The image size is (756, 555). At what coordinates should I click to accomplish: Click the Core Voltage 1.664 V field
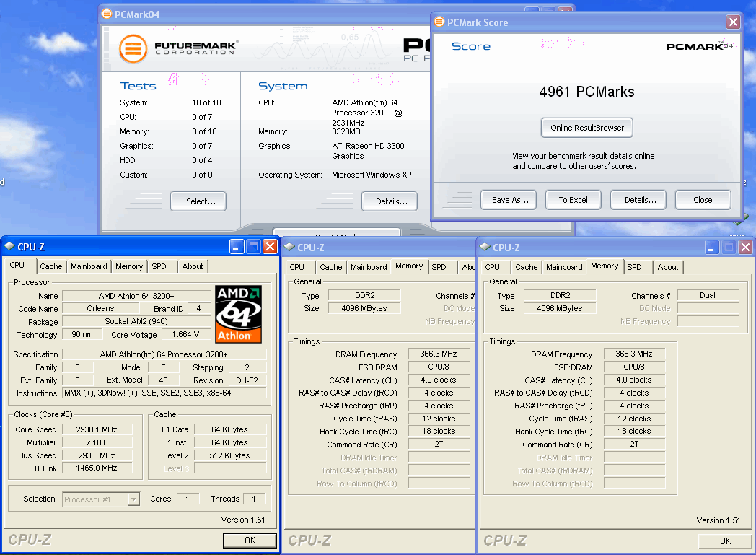[185, 334]
